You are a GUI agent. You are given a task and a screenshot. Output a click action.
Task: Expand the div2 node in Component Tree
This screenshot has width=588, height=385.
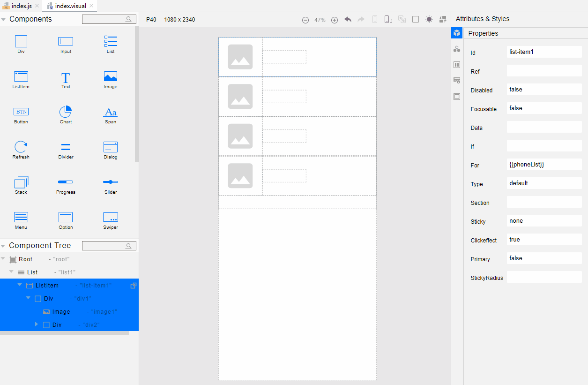(x=37, y=325)
